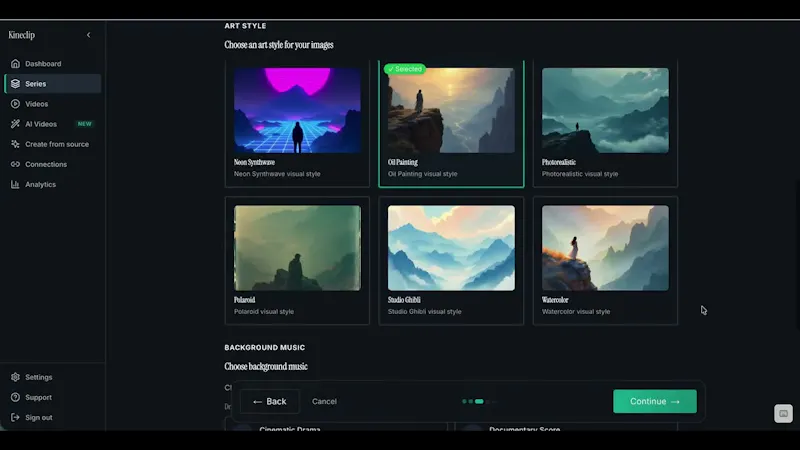This screenshot has width=800, height=450.
Task: Click the NEW badge beside AI Videos
Action: tap(85, 124)
